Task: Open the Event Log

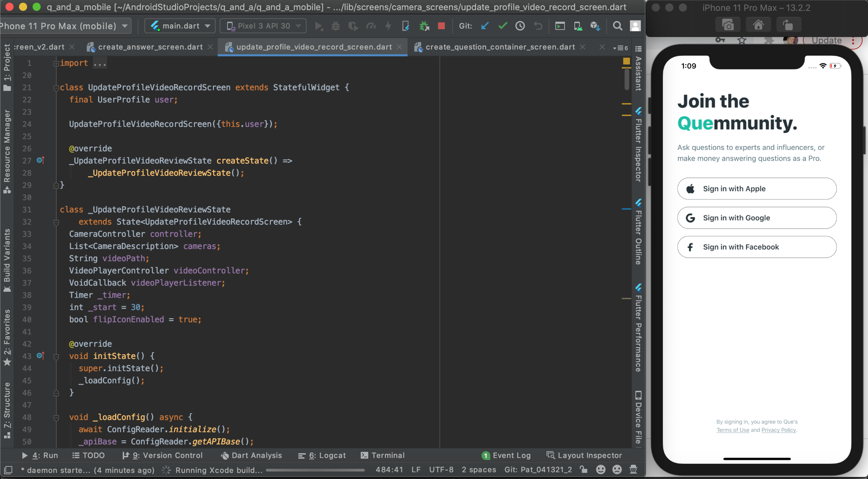Action: click(x=506, y=455)
